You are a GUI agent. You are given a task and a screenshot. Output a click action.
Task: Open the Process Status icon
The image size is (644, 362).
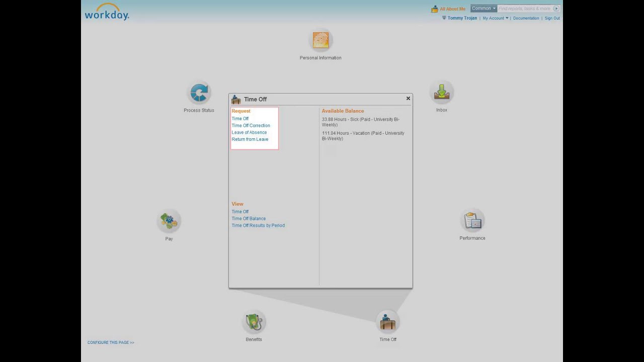[x=199, y=93]
